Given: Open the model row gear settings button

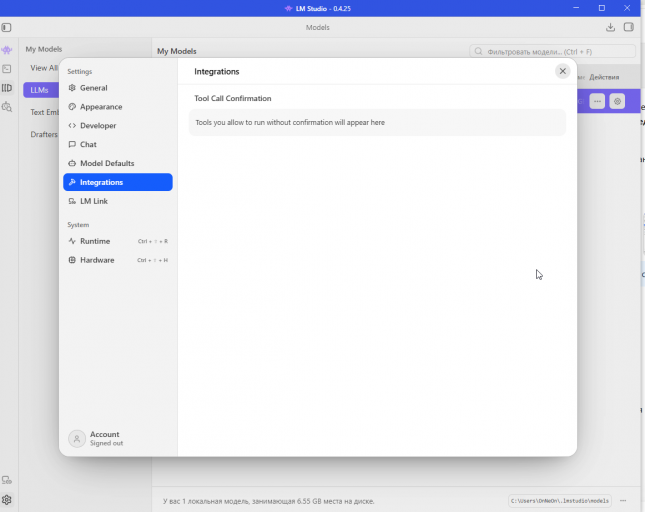Looking at the screenshot, I should click(x=617, y=101).
